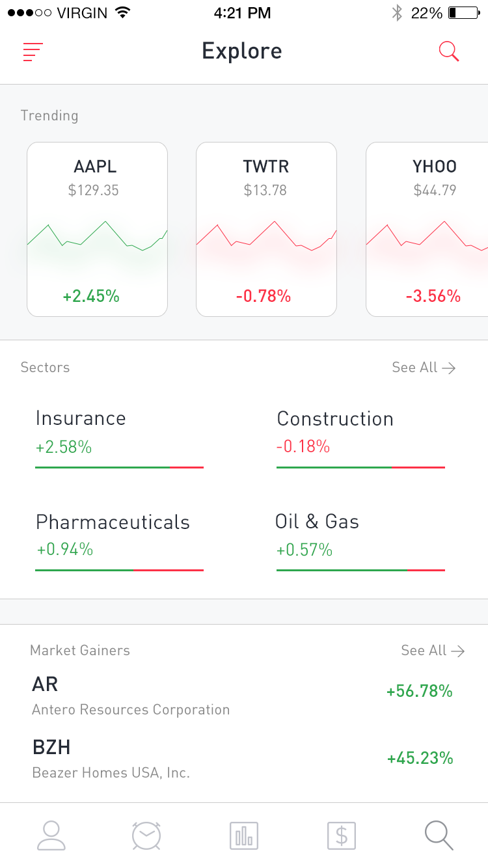Open the bar chart icon in bottom navigation
Screen dimensions: 488x868
tap(243, 835)
